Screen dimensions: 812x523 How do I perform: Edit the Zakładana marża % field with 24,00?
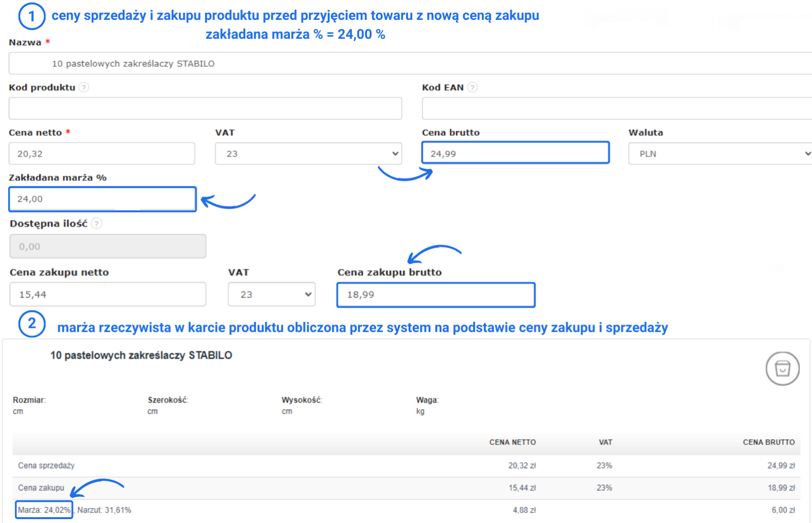coord(102,199)
